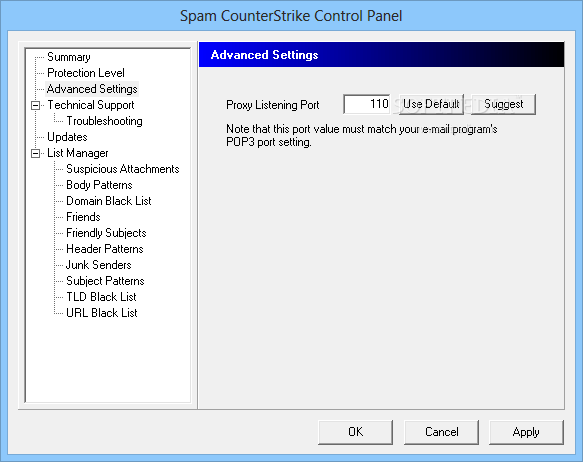Open the Junk Senders list
583x462 pixels.
[99, 265]
